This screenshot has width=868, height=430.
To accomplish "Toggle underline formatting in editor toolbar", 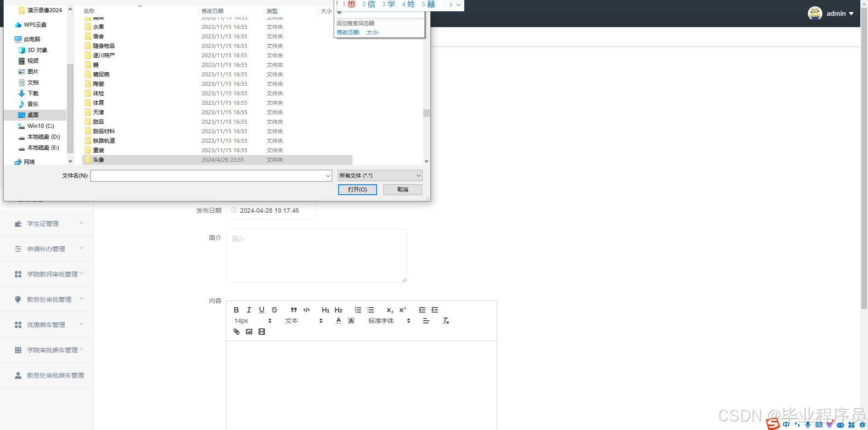I will 261,310.
